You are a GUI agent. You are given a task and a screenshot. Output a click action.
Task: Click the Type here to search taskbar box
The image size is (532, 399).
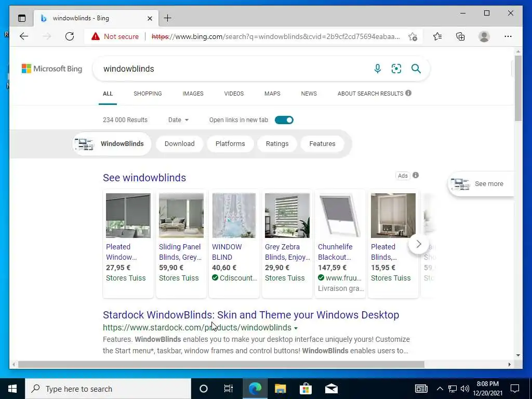(x=108, y=389)
